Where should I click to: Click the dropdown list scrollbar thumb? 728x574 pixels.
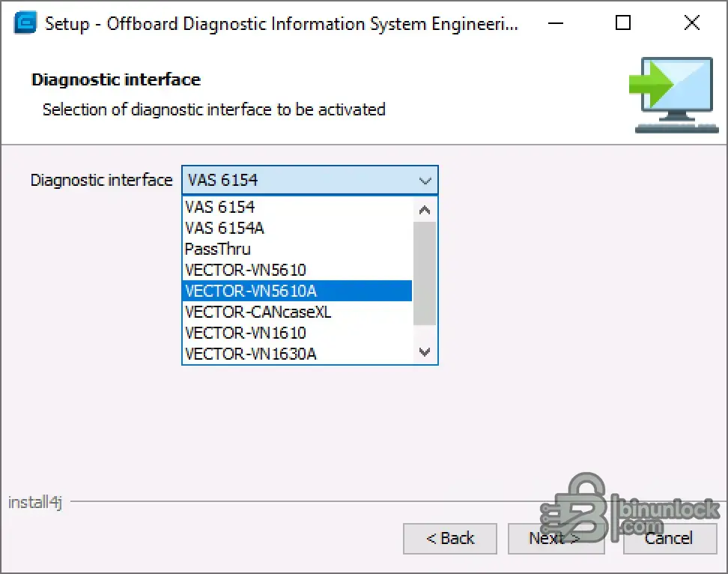(x=425, y=274)
